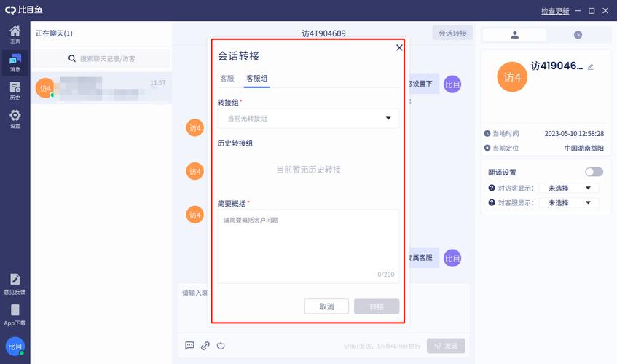Open the 意见反馈 feedback icon
The height and width of the screenshot is (364, 617).
click(15, 284)
